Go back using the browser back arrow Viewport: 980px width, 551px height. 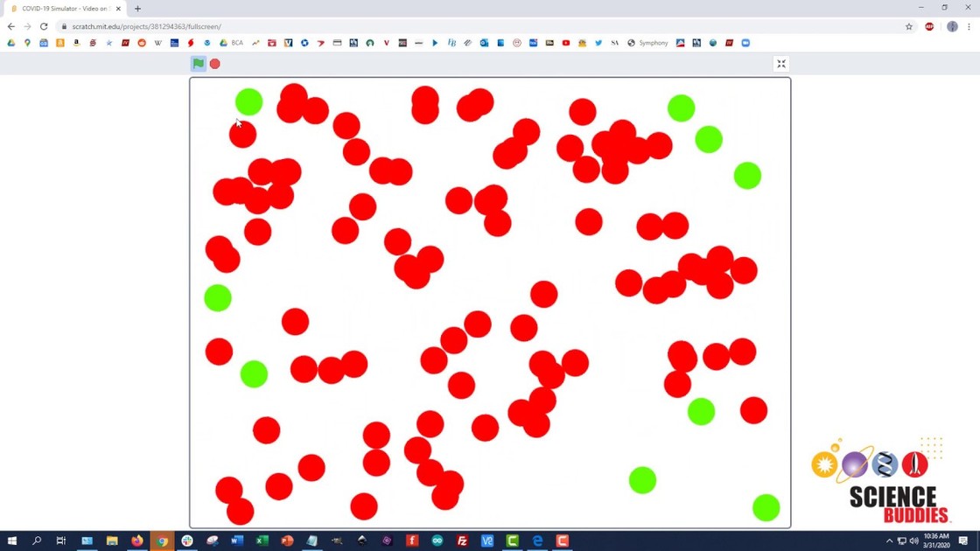pyautogui.click(x=11, y=26)
